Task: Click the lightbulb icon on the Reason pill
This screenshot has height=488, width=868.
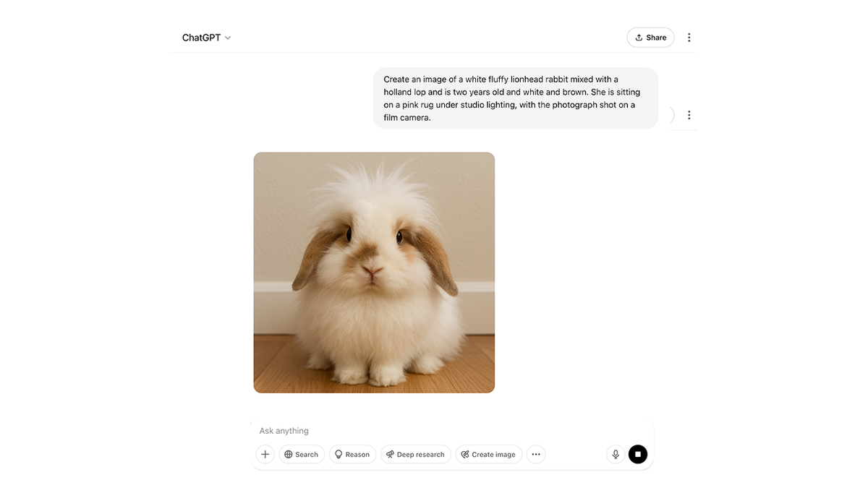Action: tap(339, 454)
